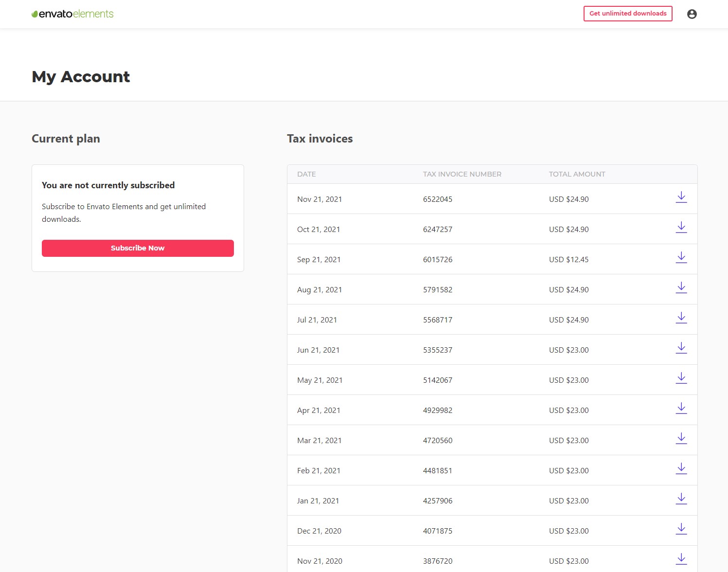
Task: Sort invoices by the DATE column
Action: 306,174
